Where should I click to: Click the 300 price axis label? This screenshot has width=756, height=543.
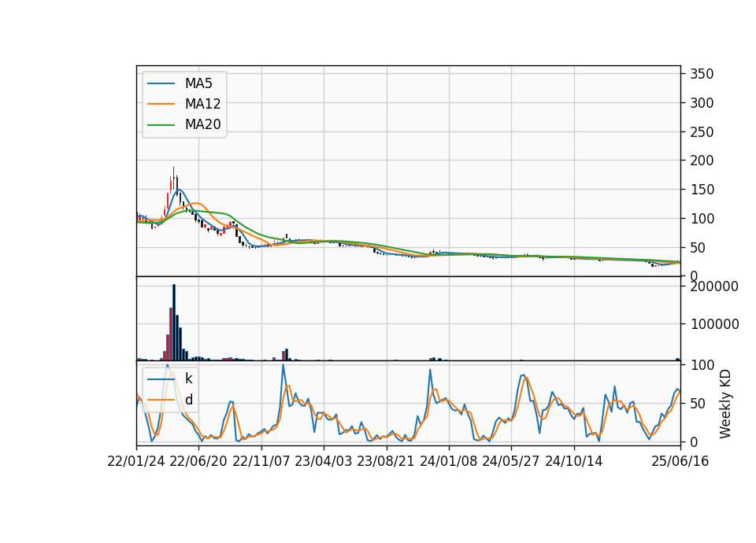[702, 102]
